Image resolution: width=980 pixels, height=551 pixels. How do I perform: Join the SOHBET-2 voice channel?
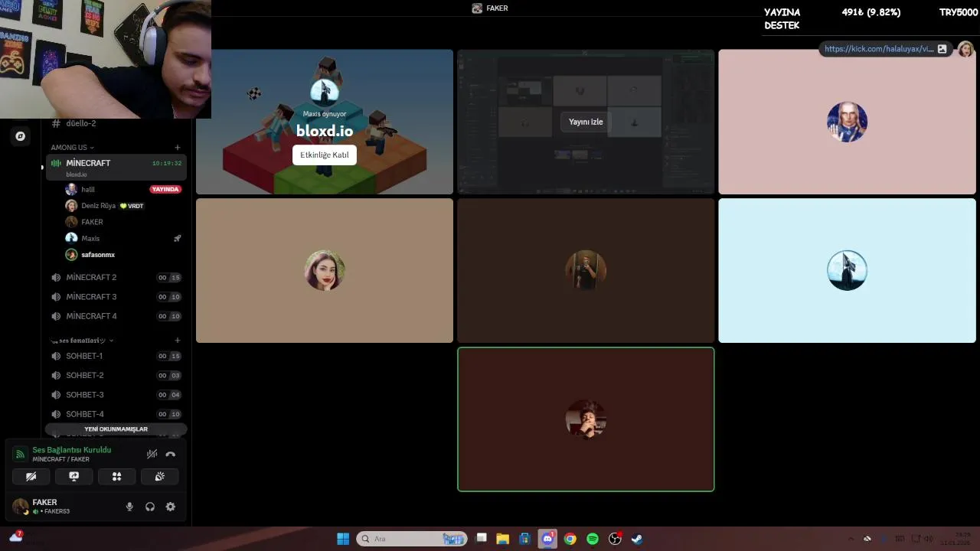pyautogui.click(x=115, y=375)
